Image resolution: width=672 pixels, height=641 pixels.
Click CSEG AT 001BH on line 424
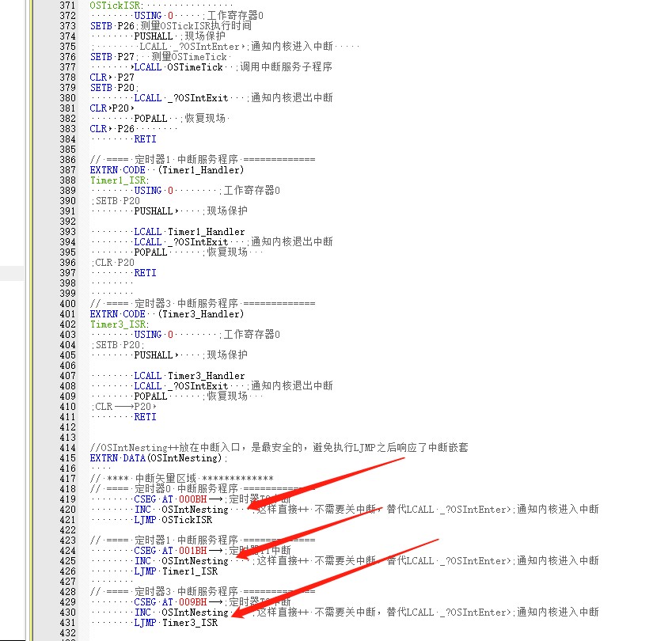pos(170,551)
